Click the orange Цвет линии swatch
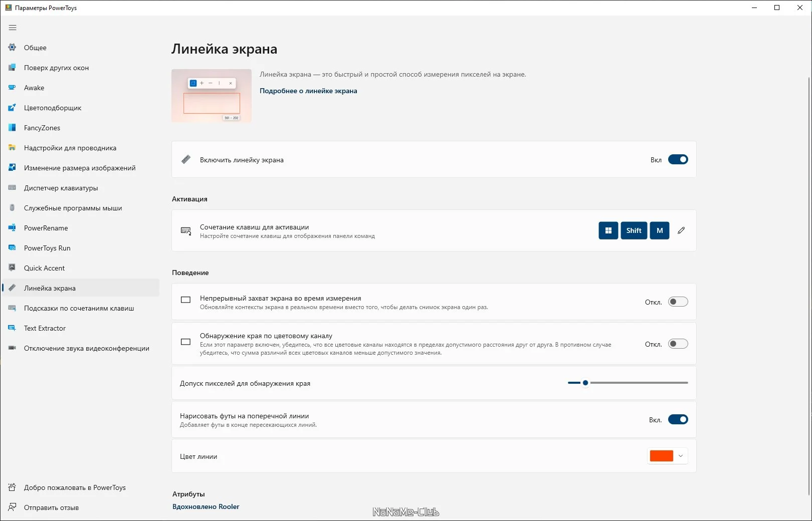 pos(661,456)
